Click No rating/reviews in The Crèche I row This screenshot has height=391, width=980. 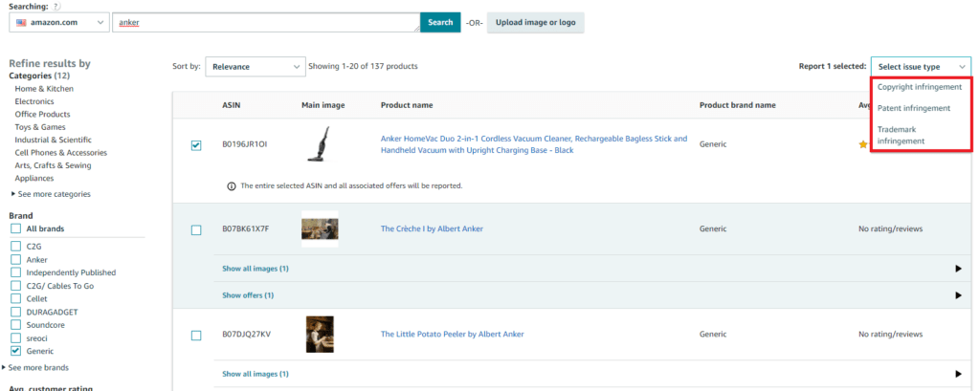[891, 228]
